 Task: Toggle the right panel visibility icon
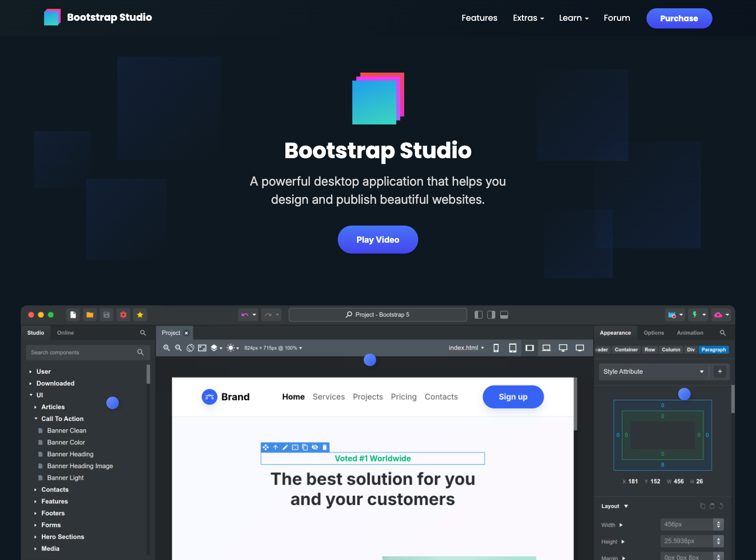(491, 315)
